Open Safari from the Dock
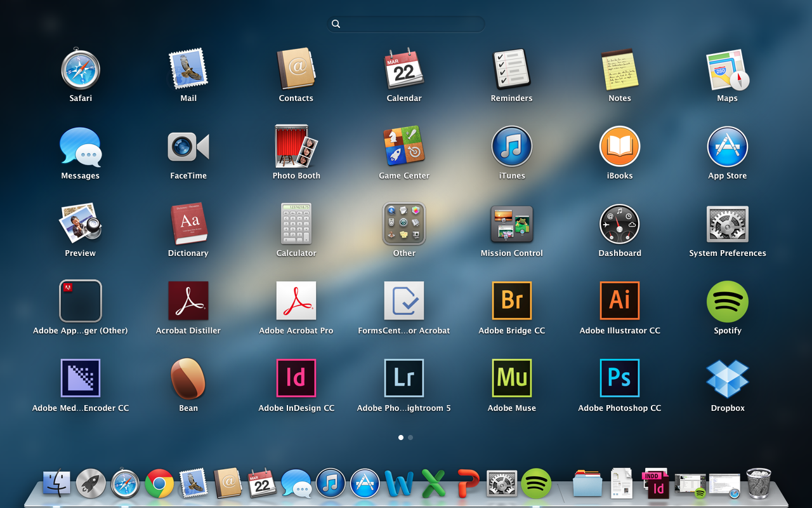This screenshot has width=812, height=508. tap(125, 484)
